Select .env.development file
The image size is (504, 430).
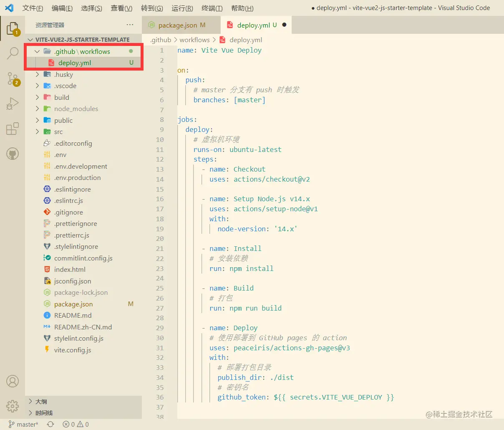[83, 166]
